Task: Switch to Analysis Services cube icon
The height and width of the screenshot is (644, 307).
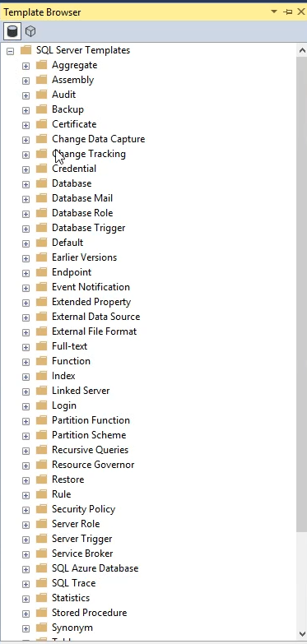Action: [30, 30]
